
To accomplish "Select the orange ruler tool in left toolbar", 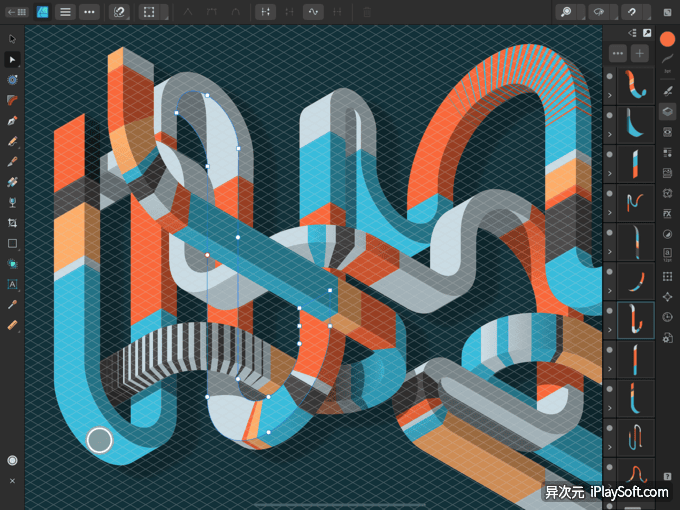I will coord(13,325).
